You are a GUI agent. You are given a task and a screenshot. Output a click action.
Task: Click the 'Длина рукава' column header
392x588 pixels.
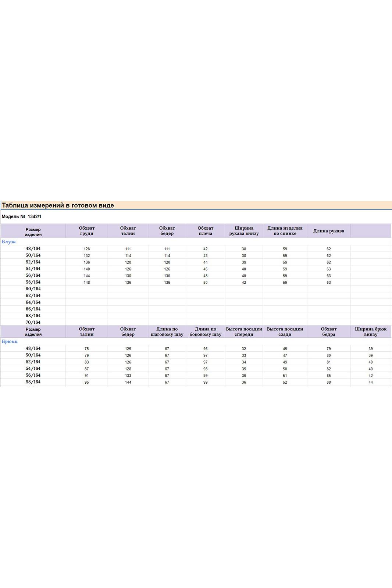point(329,231)
